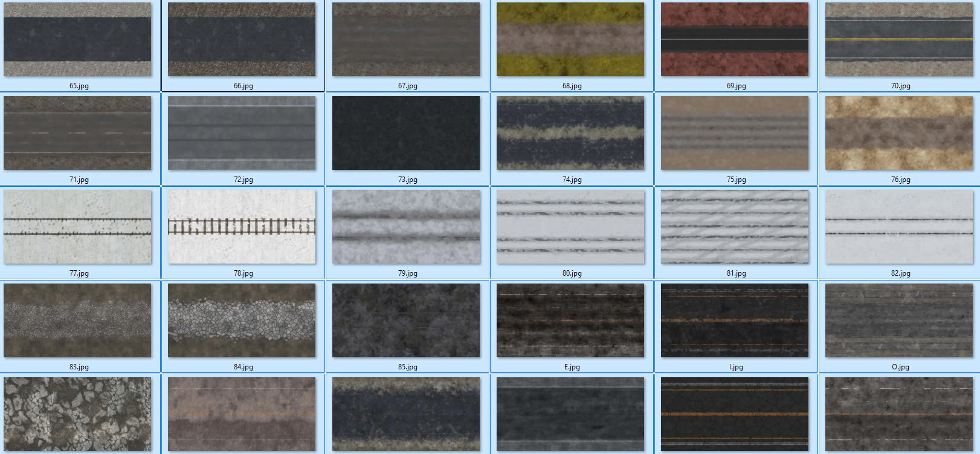This screenshot has height=454, width=980.
Task: Click the file name 84.jpg
Action: [243, 367]
